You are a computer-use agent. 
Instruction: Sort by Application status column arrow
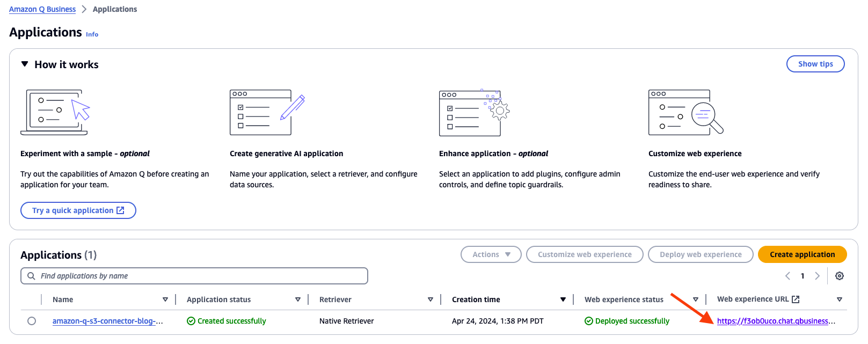tap(298, 299)
